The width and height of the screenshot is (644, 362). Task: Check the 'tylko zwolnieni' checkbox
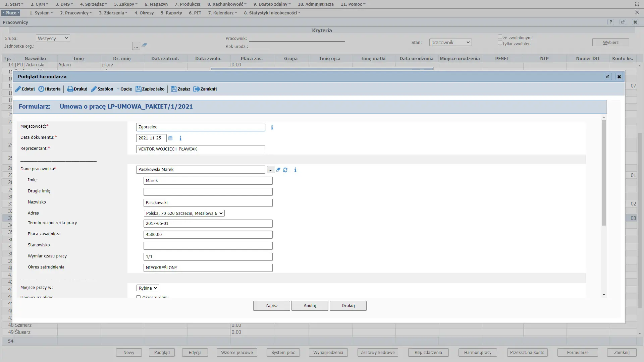[x=500, y=43]
